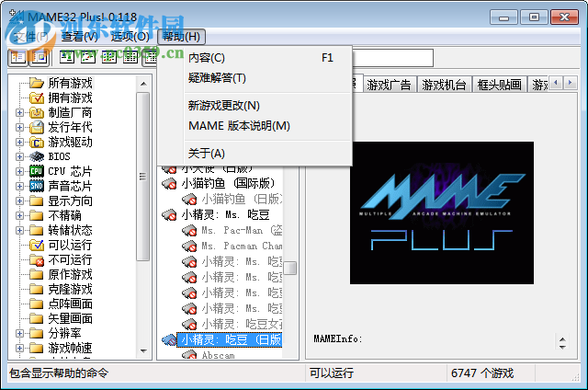Close the 帮助(H) menu
The width and height of the screenshot is (588, 390).
pos(182,37)
